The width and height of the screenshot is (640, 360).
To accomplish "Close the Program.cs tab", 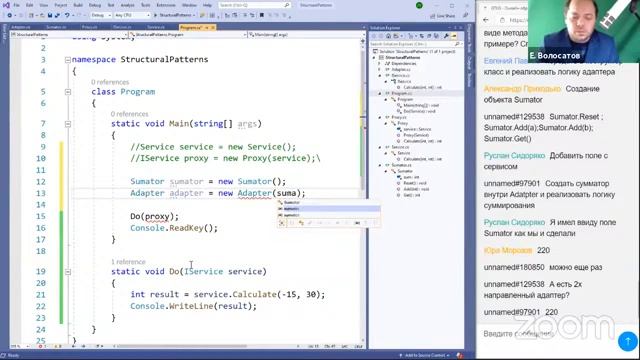I will pos(213,27).
